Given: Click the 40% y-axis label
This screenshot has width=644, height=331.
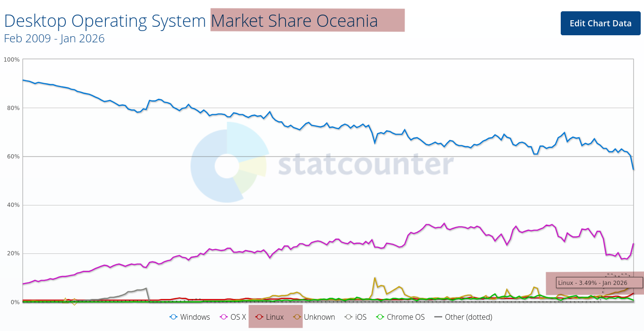Looking at the screenshot, I should [x=12, y=205].
